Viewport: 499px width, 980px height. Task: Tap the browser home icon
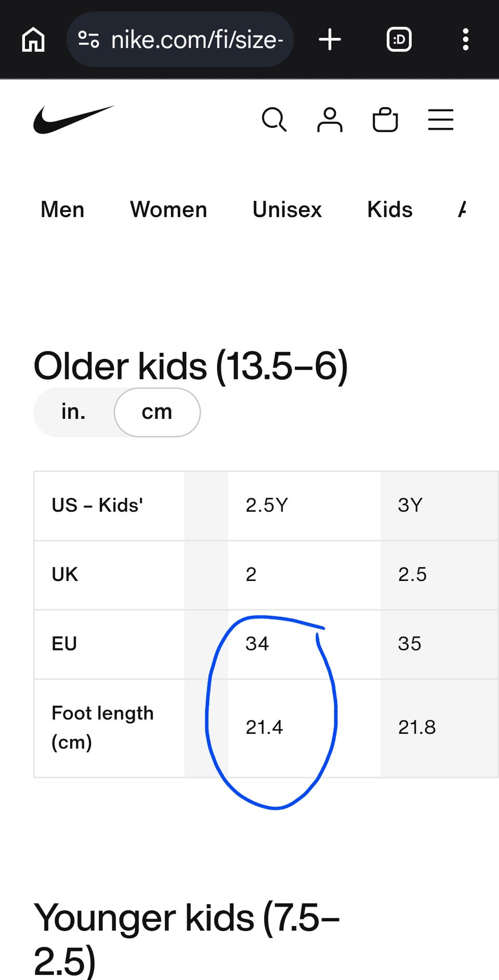pyautogui.click(x=33, y=39)
